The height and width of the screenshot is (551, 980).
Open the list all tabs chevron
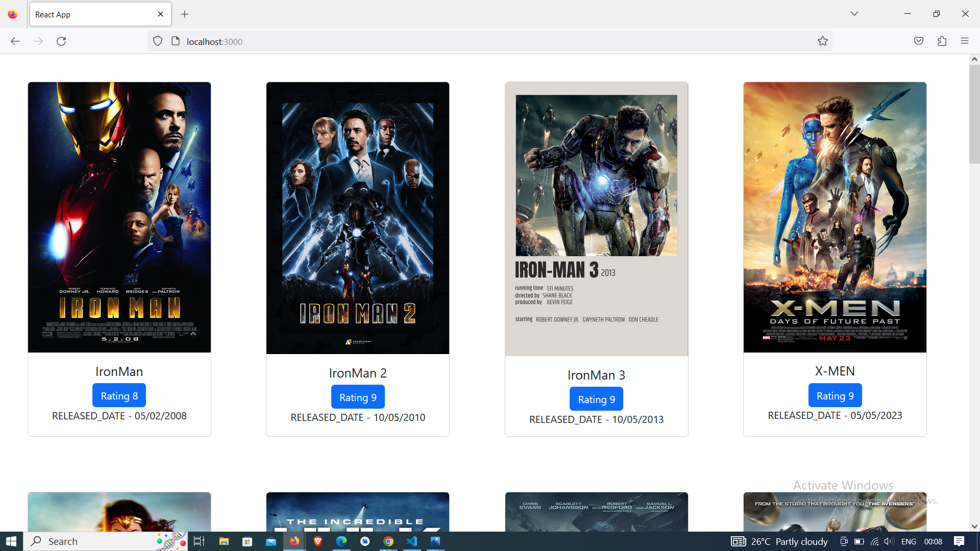pos(854,14)
